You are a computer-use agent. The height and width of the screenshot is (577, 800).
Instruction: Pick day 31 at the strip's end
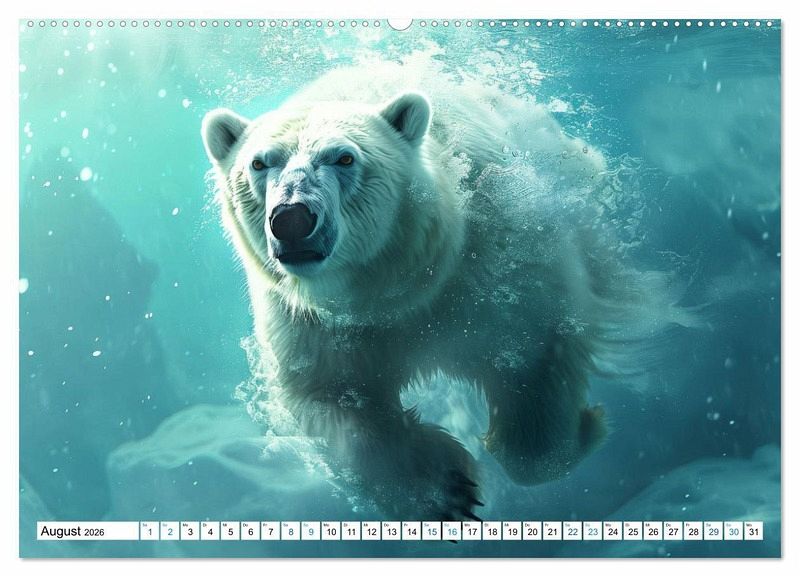[x=754, y=531]
